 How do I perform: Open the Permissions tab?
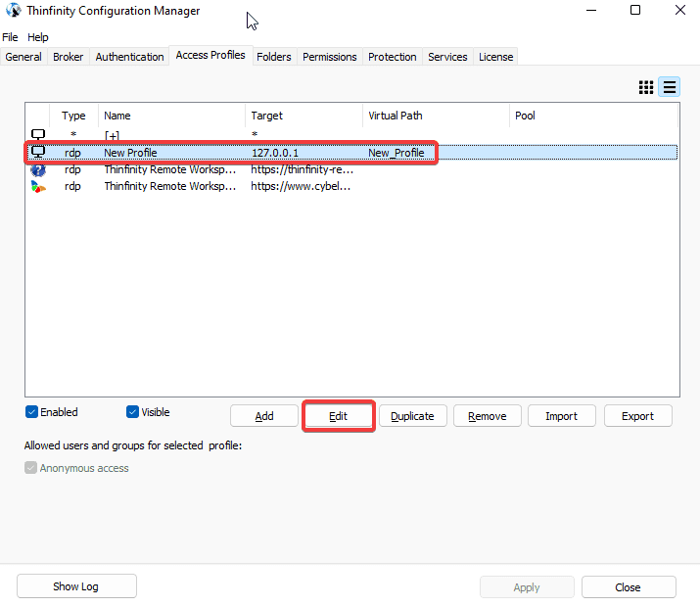click(x=330, y=57)
